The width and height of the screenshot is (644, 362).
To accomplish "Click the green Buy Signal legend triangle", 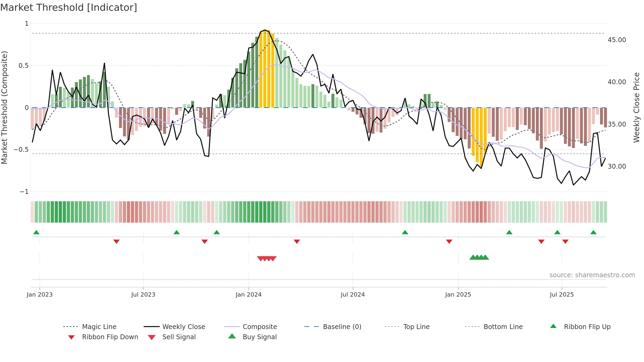I will (232, 336).
